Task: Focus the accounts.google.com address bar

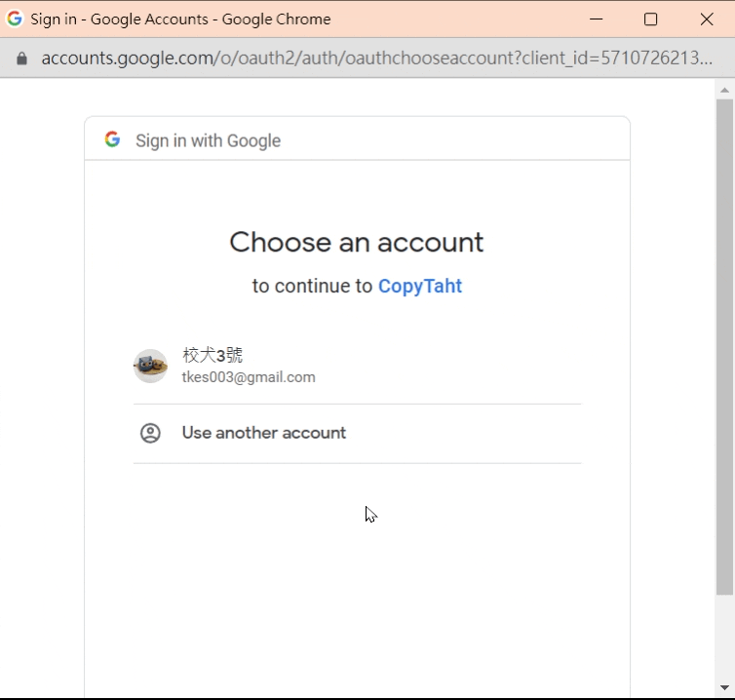Action: pos(377,58)
